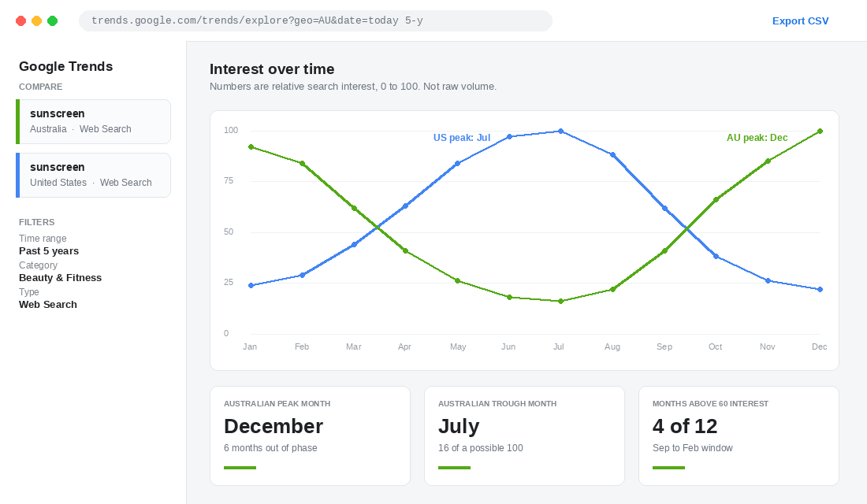Click the red close window button
Viewport: 867px width, 504px height.
[21, 21]
